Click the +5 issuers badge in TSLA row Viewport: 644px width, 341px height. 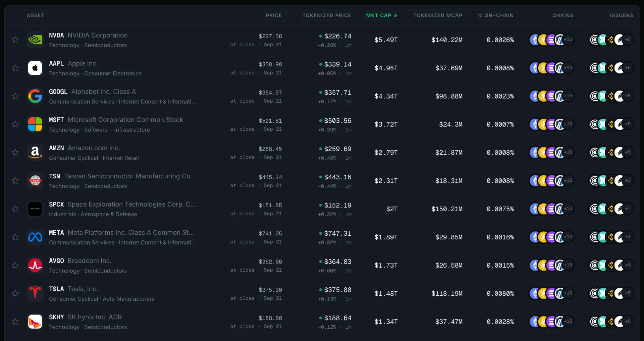coord(628,293)
